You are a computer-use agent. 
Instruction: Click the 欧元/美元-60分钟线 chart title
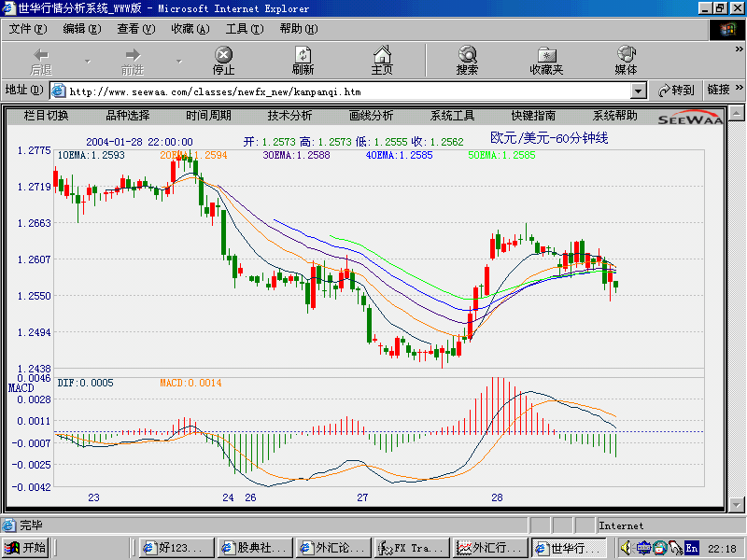(549, 138)
